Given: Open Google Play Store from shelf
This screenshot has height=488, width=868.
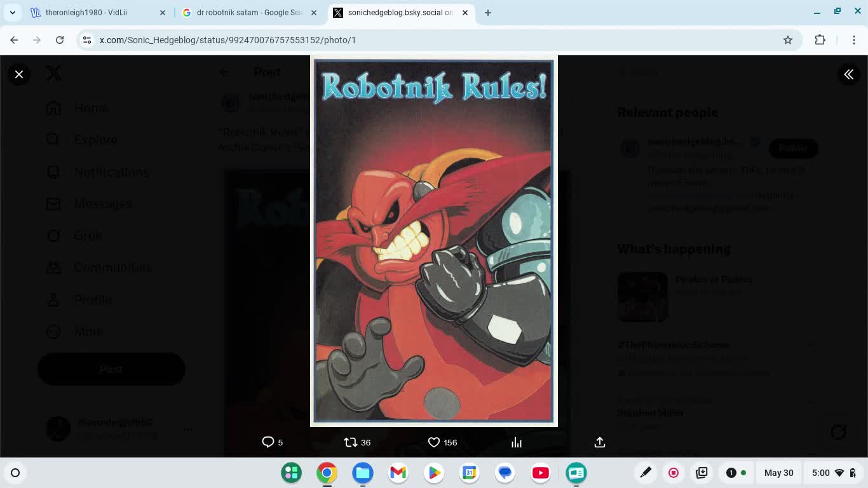Looking at the screenshot, I should tap(434, 473).
